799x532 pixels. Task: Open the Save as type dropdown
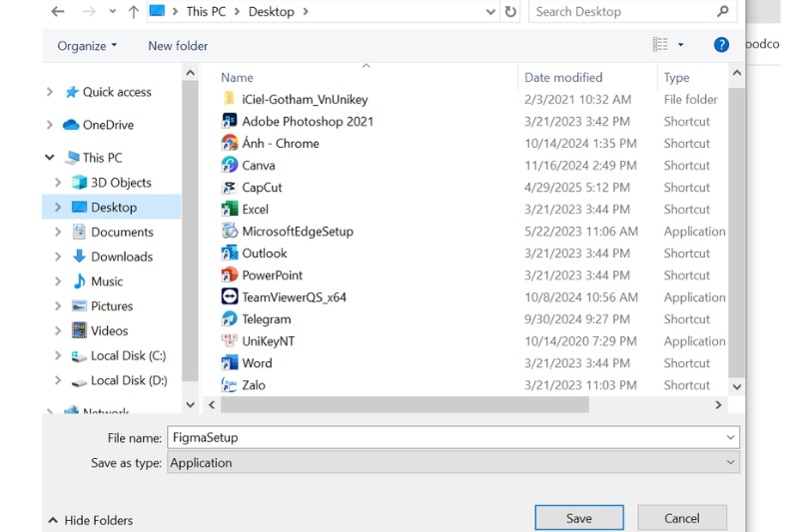(x=453, y=463)
